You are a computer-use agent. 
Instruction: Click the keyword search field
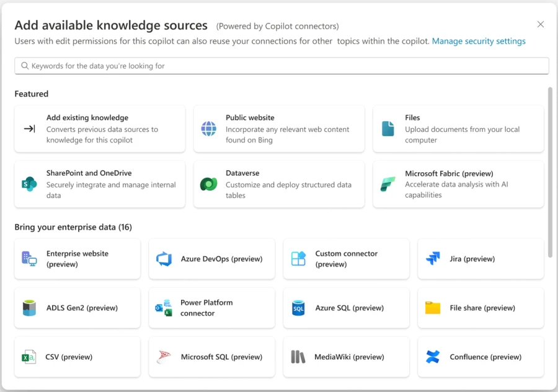click(x=282, y=66)
